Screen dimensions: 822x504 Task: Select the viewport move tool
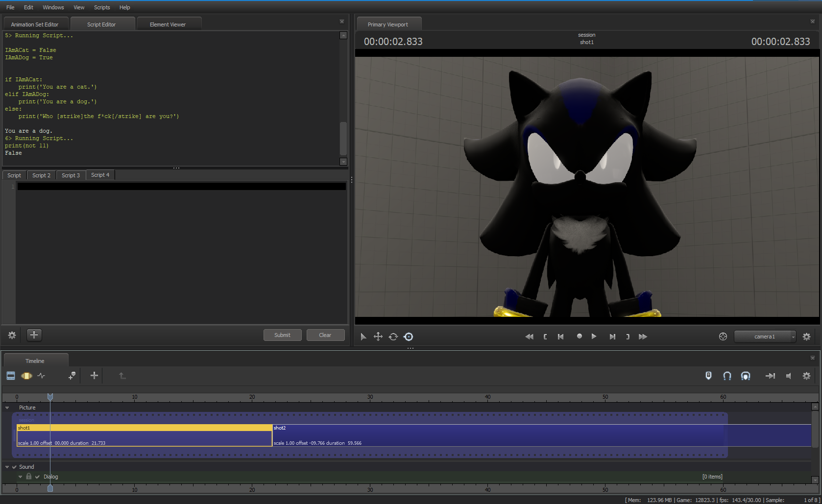tap(378, 336)
